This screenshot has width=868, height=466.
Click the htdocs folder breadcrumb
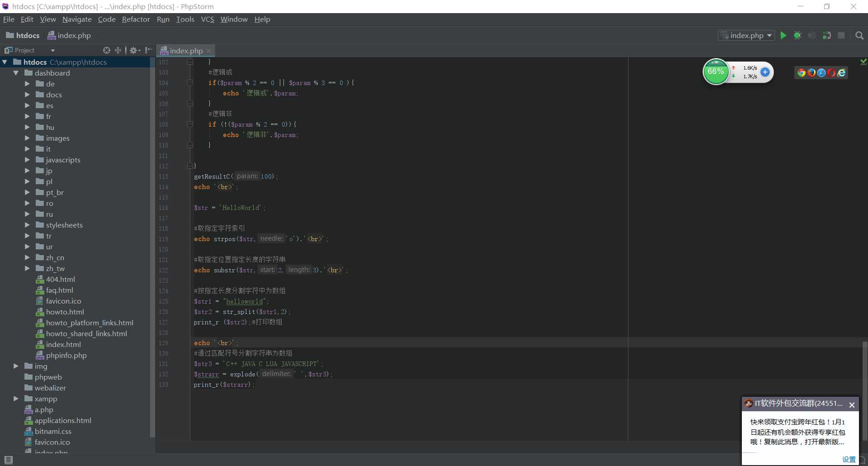coord(23,35)
